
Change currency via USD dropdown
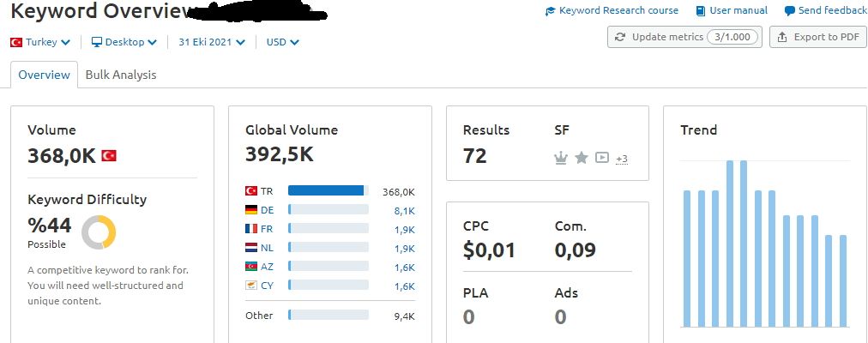(x=283, y=42)
